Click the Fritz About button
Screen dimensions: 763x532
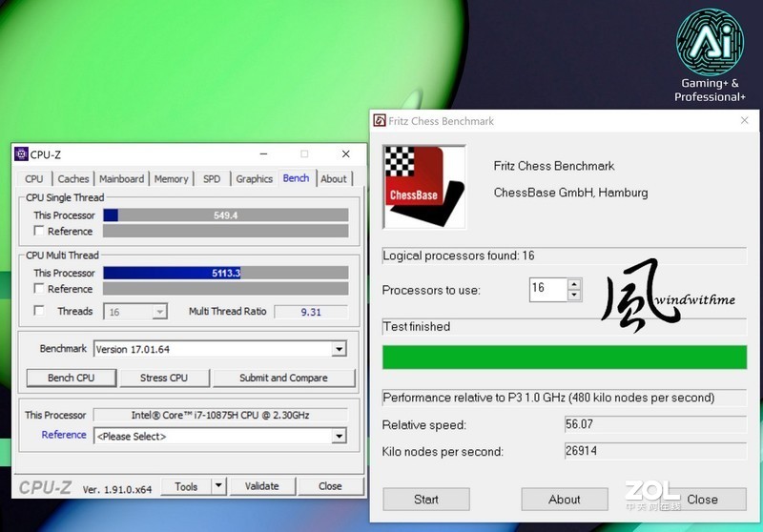[x=565, y=500]
